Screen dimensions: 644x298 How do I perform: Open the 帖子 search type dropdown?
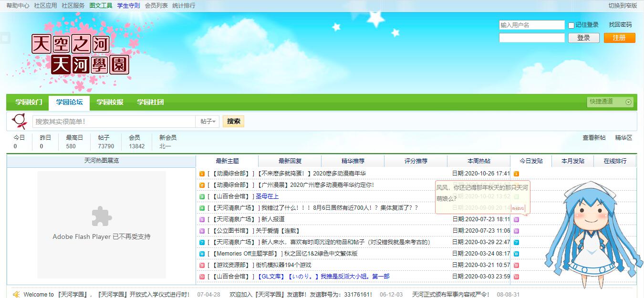[x=208, y=122]
